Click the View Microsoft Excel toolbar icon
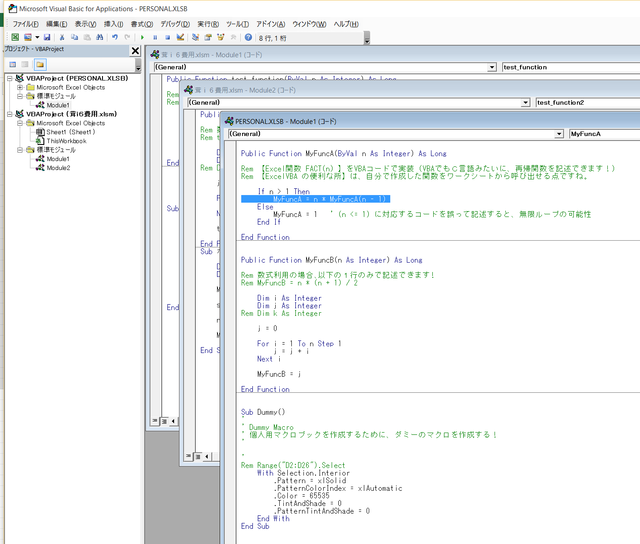The width and height of the screenshot is (640, 544). (15, 38)
